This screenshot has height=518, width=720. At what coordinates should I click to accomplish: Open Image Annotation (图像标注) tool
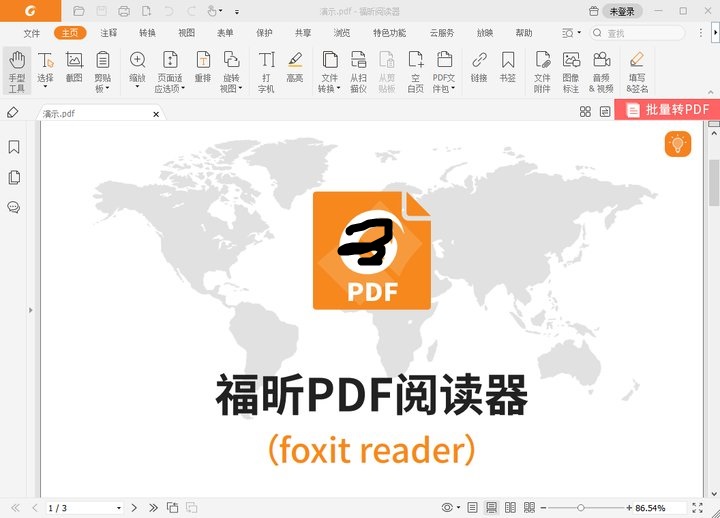coord(571,72)
